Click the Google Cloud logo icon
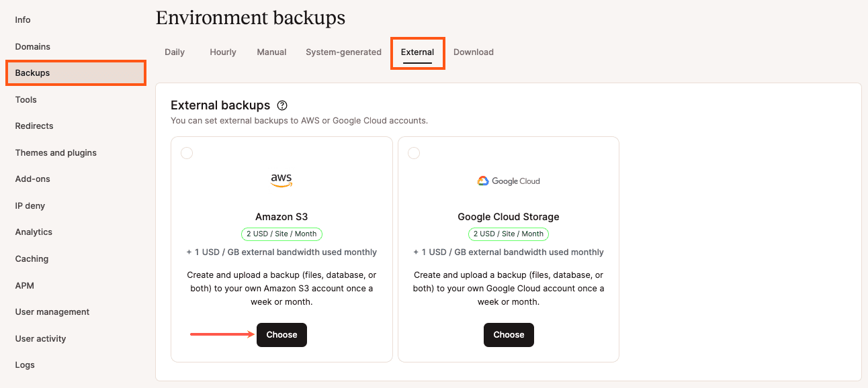868x388 pixels. 481,181
